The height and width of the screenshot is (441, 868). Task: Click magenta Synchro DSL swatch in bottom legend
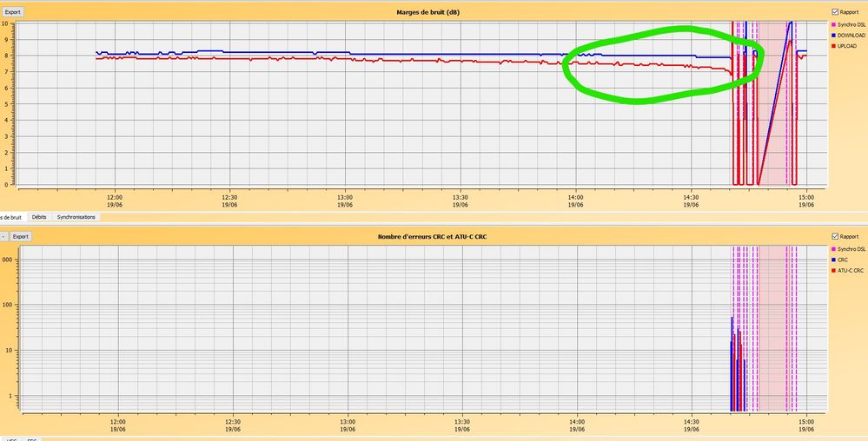[833, 249]
